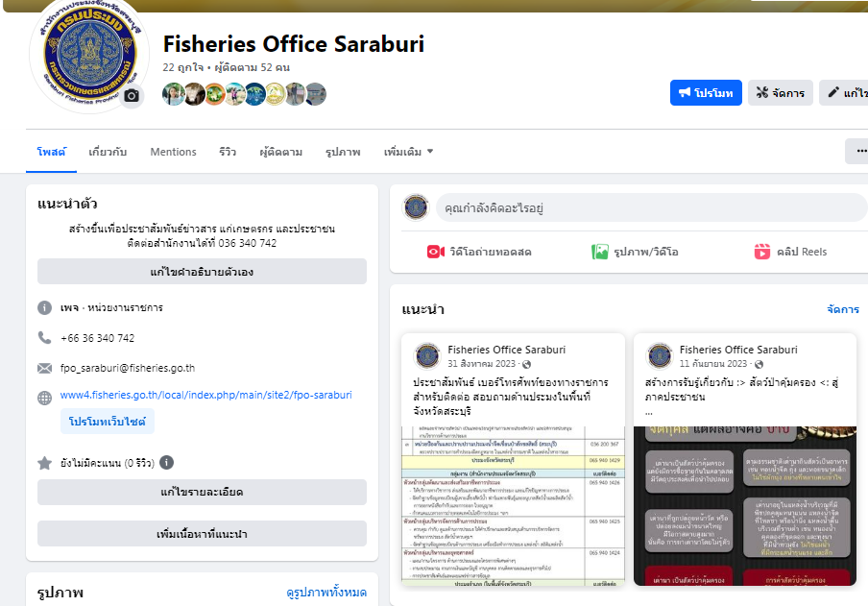Create a คลิป Reels clip
Screen dimensions: 868x606
tap(790, 252)
